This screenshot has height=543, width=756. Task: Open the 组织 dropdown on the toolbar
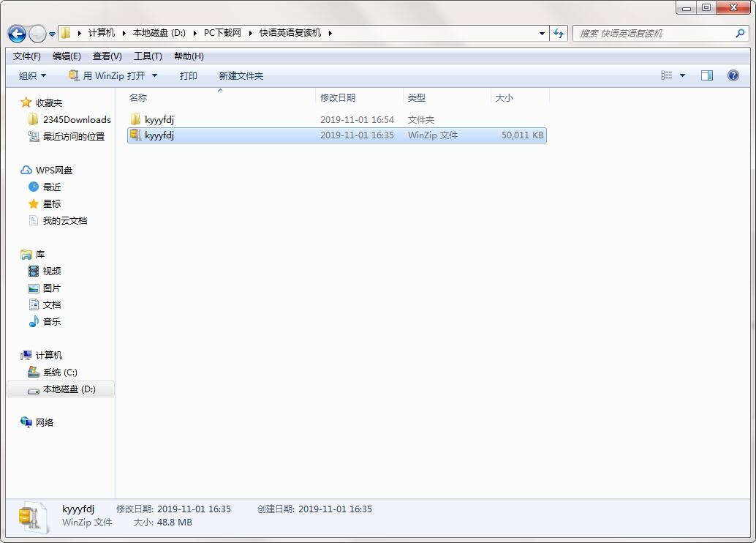tap(32, 76)
